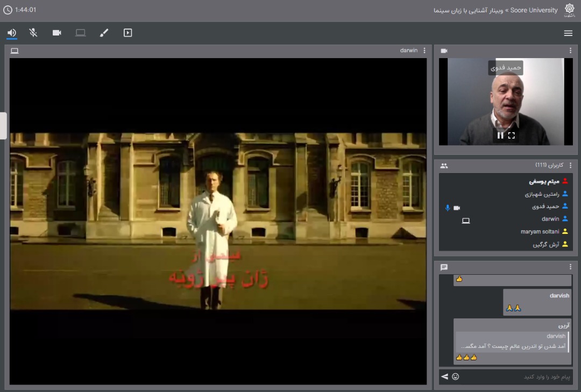The width and height of the screenshot is (581, 392).
Task: Expand webcam video to fullscreen
Action: coord(512,136)
